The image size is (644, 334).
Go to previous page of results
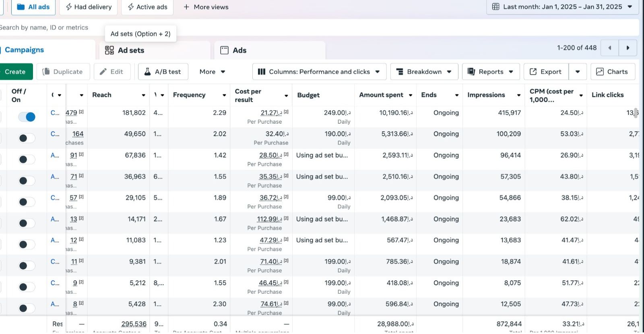[x=610, y=48]
